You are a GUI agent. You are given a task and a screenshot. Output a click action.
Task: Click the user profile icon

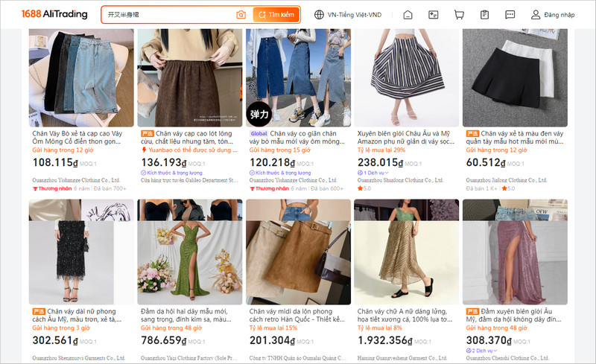(536, 15)
